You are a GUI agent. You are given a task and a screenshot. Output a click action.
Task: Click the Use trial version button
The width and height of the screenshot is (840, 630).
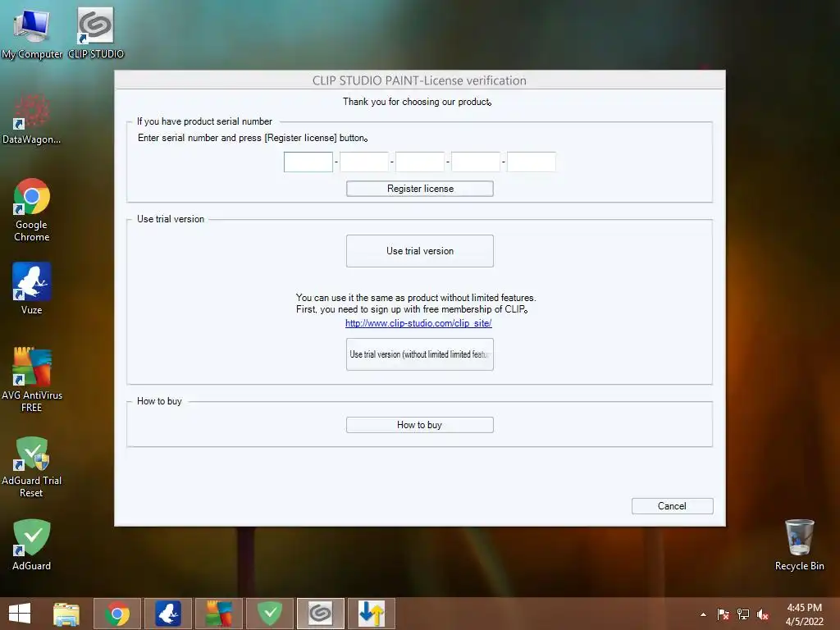[x=420, y=251]
